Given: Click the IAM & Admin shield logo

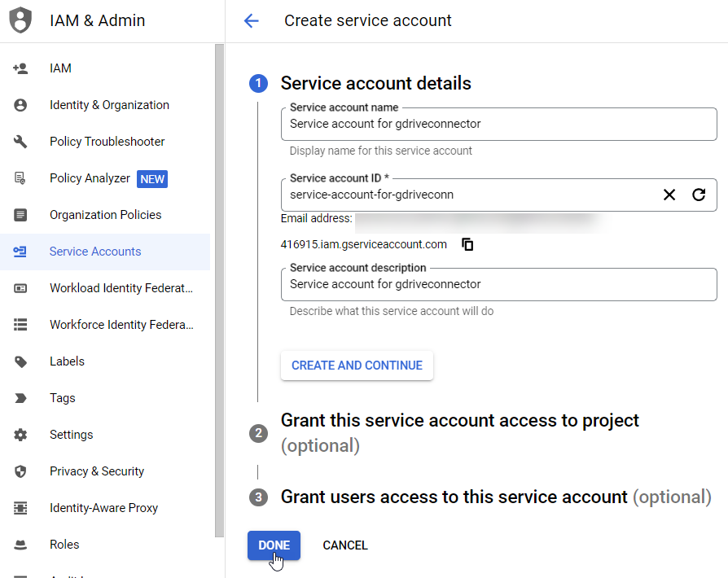Looking at the screenshot, I should coord(20,20).
